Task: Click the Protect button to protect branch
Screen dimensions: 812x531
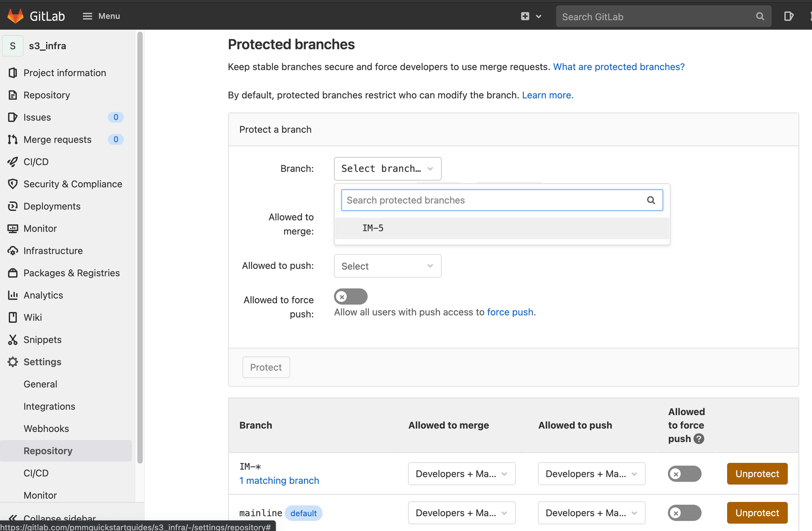Action: pos(265,367)
